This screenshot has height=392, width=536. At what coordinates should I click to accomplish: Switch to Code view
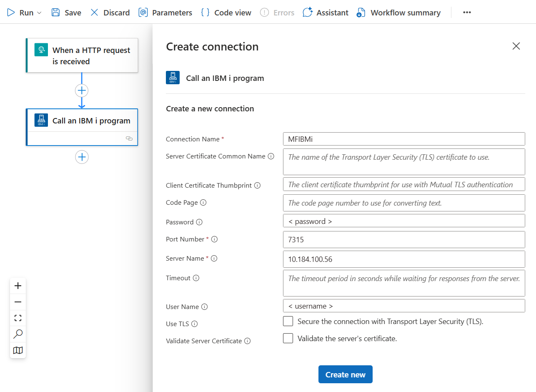[x=226, y=13]
